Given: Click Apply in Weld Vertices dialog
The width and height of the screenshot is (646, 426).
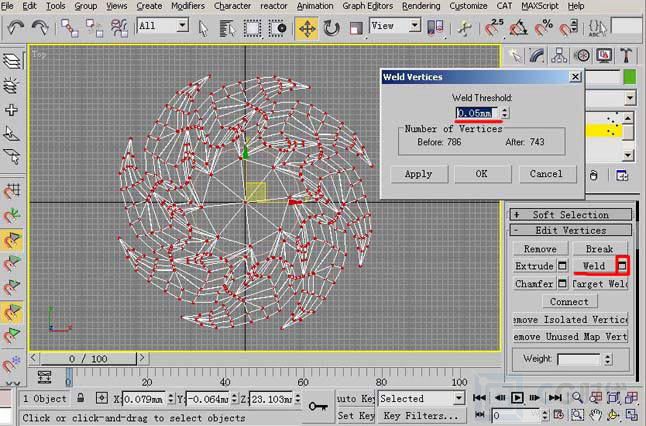Looking at the screenshot, I should pos(419,174).
